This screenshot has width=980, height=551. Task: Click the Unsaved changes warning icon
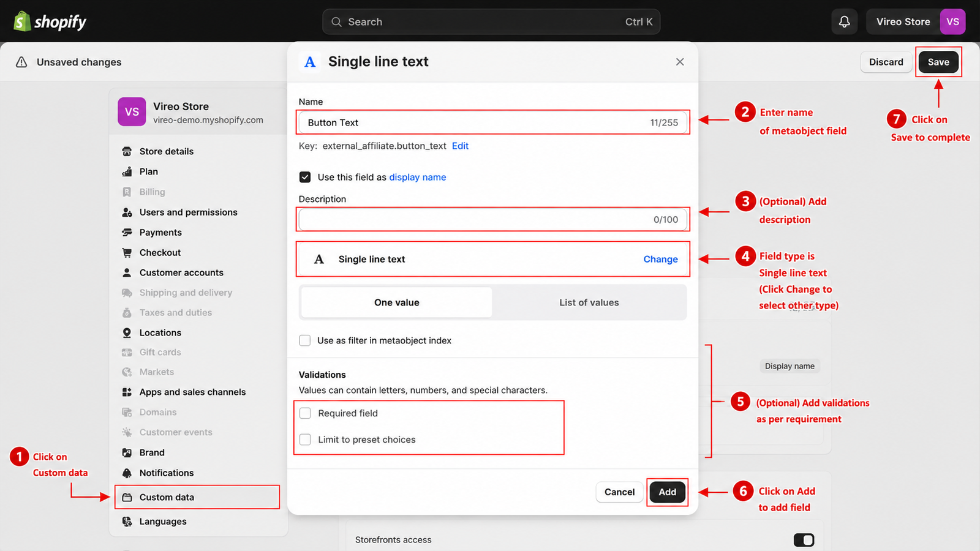click(x=21, y=62)
